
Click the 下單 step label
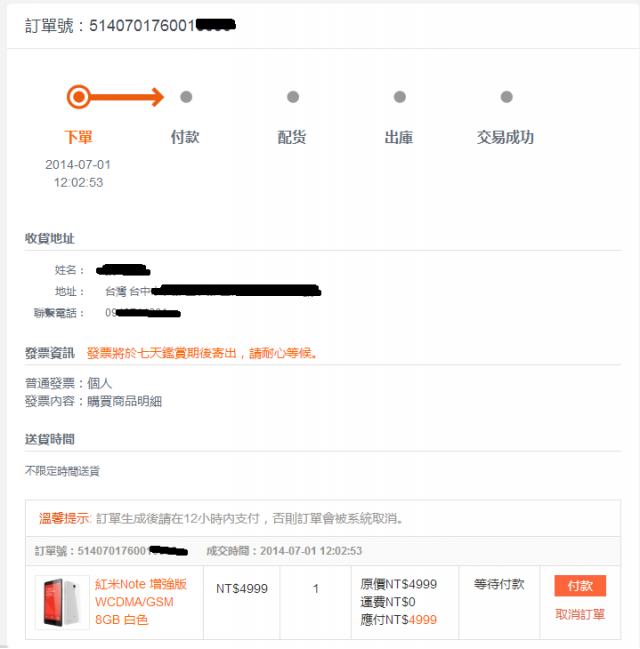coord(79,137)
